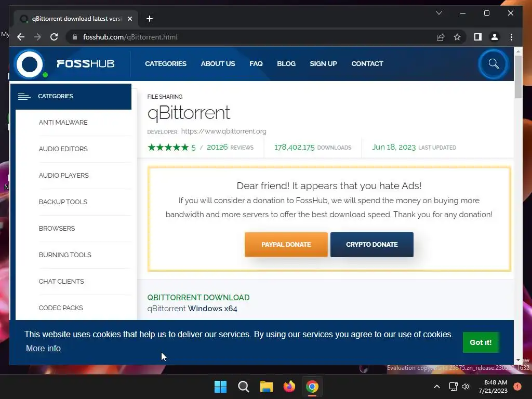Open the Chrome profile avatar icon
The image size is (532, 399).
pos(495,37)
